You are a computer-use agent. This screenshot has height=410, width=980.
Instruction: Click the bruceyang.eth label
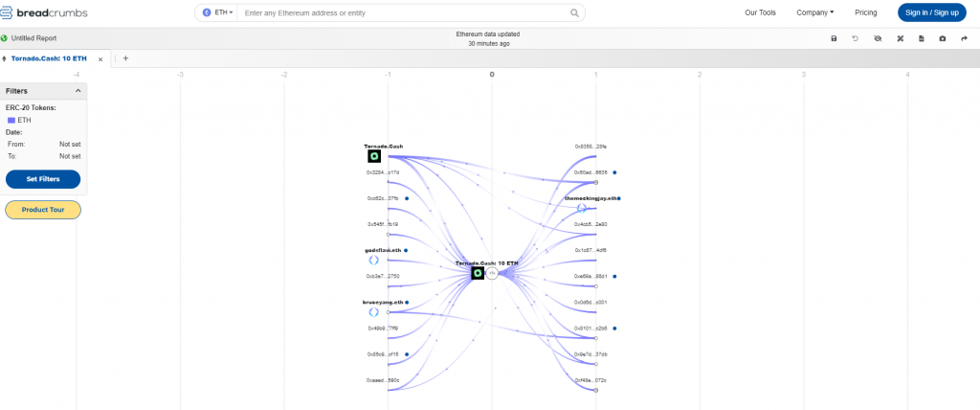tap(383, 303)
